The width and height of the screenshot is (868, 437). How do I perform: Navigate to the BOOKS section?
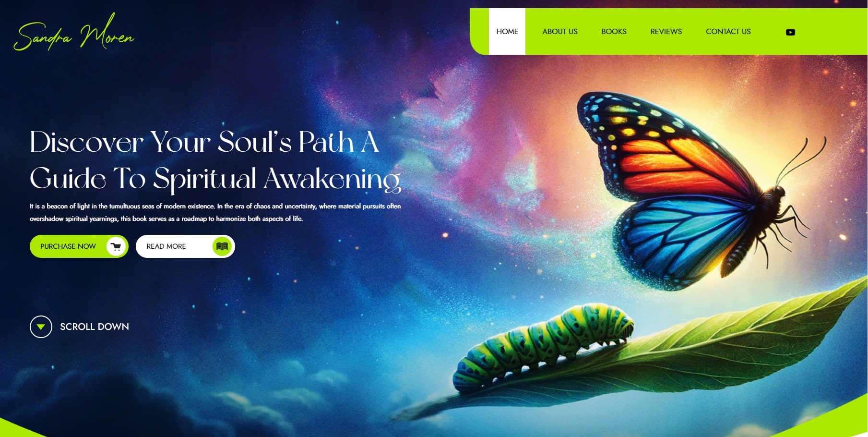(x=614, y=31)
